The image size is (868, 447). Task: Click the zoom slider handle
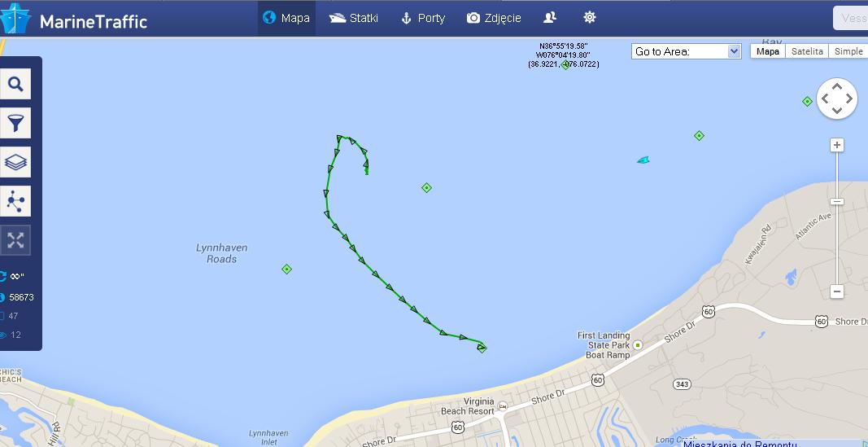click(x=837, y=202)
